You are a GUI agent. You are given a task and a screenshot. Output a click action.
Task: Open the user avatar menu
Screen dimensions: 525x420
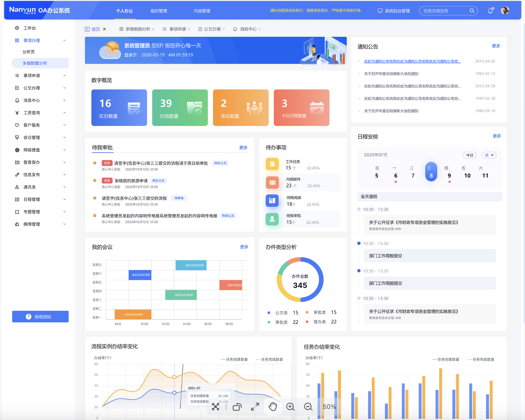(x=505, y=10)
